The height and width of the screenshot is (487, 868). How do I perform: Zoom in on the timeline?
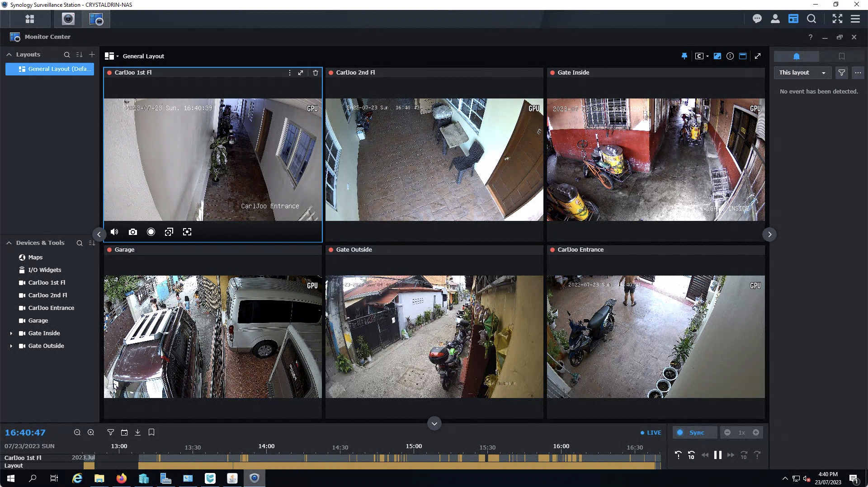[x=91, y=432]
